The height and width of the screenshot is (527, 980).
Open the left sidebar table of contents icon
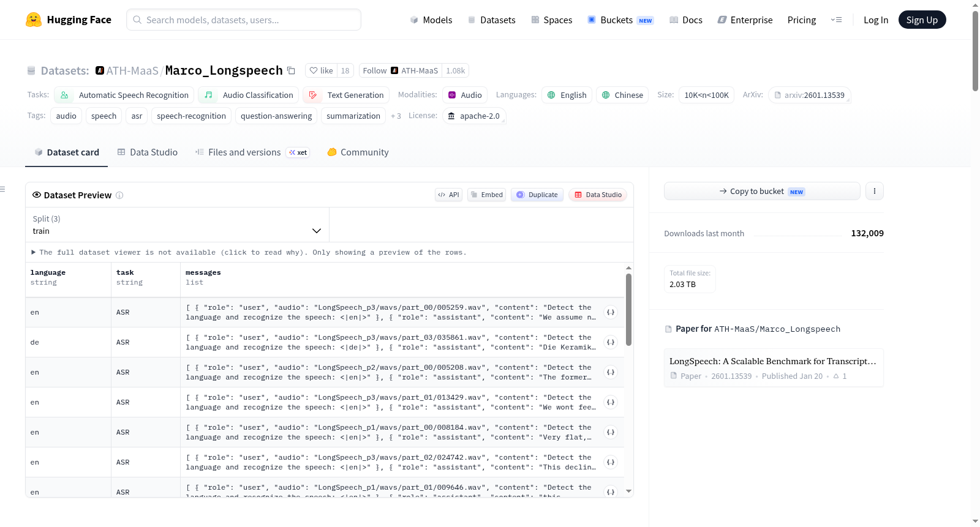pyautogui.click(x=2, y=189)
